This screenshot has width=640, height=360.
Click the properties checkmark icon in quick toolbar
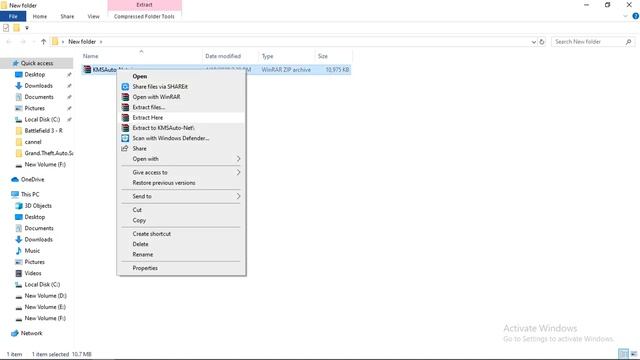click(6, 28)
